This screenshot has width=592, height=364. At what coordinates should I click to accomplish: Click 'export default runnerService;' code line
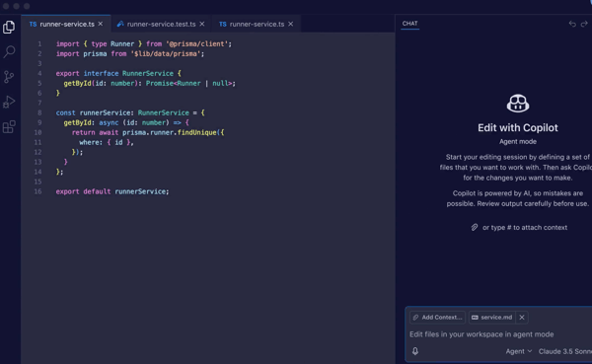click(x=112, y=191)
